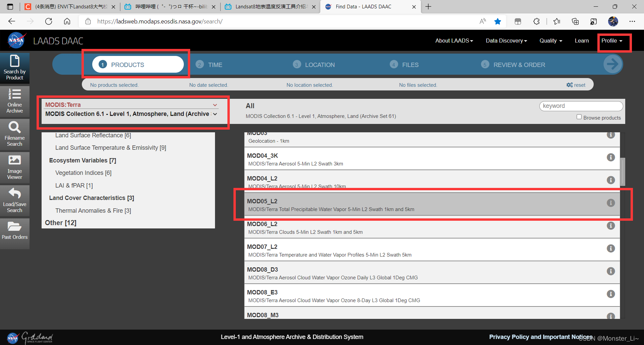
Task: Select Land Surface Temperature & Emissivity category
Action: pyautogui.click(x=111, y=148)
